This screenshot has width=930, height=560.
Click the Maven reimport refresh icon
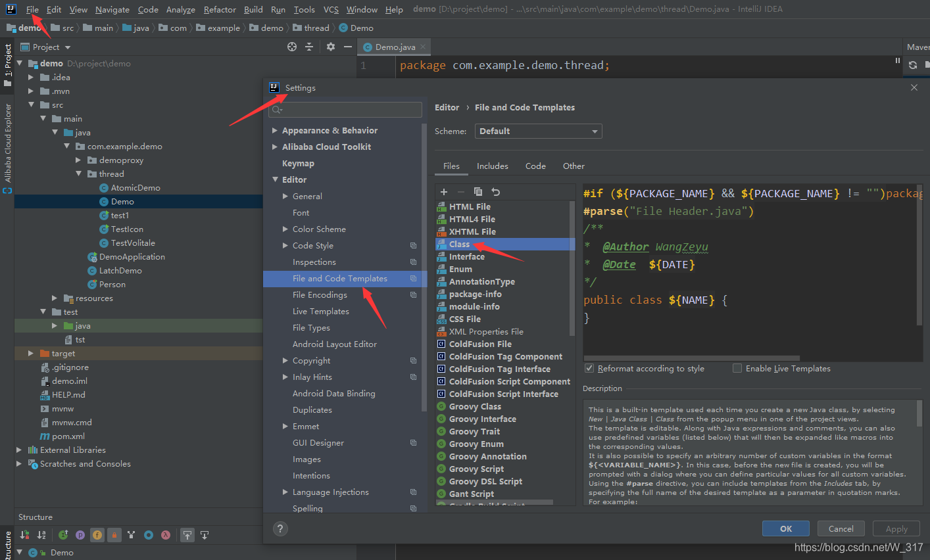pos(913,65)
